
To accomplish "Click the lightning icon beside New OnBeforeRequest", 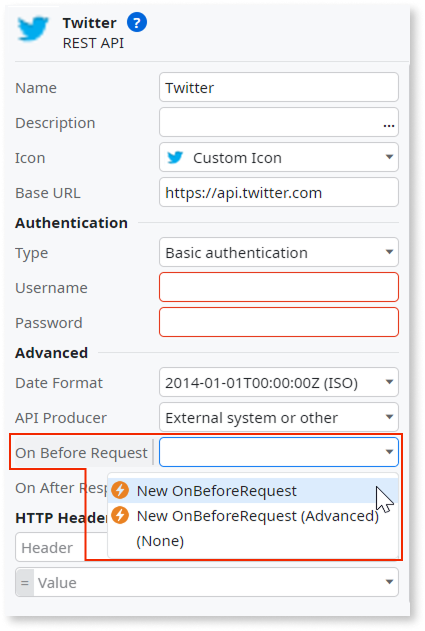I will [x=120, y=490].
